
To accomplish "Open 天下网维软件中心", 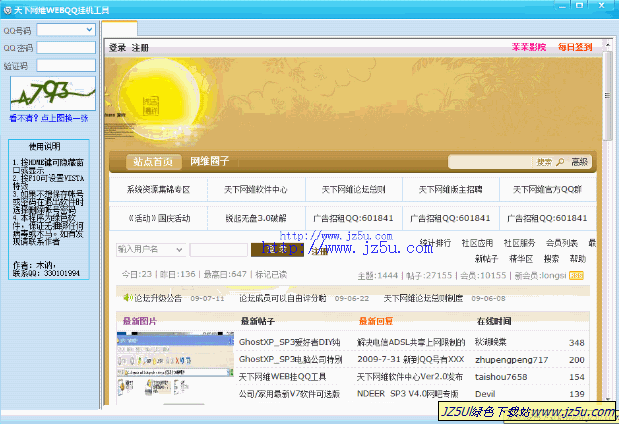I will (256, 190).
